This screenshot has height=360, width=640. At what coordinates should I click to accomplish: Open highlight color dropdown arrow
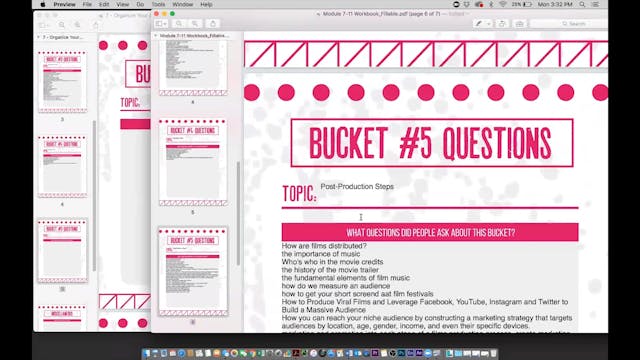[x=488, y=24]
